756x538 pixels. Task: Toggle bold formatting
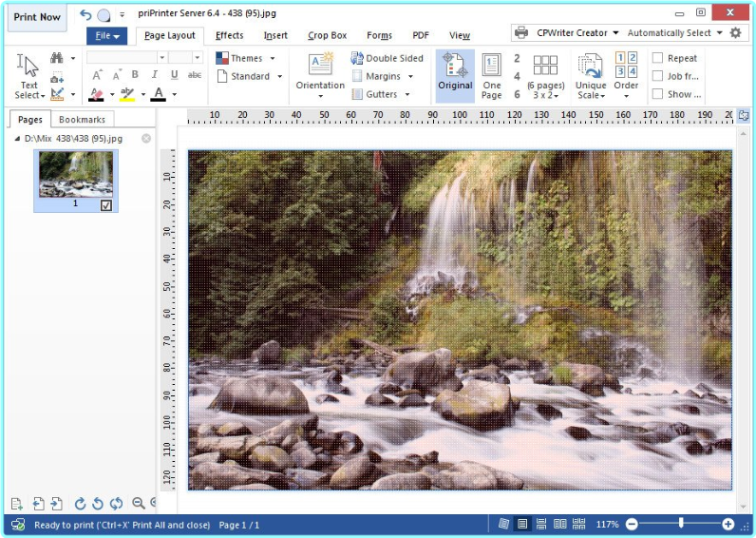135,75
